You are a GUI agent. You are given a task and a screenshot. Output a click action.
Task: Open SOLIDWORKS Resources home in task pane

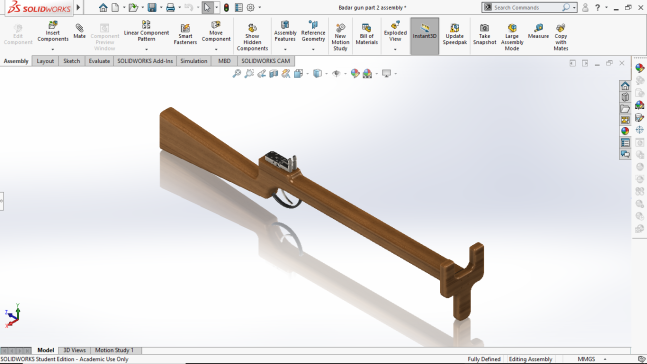coord(625,86)
